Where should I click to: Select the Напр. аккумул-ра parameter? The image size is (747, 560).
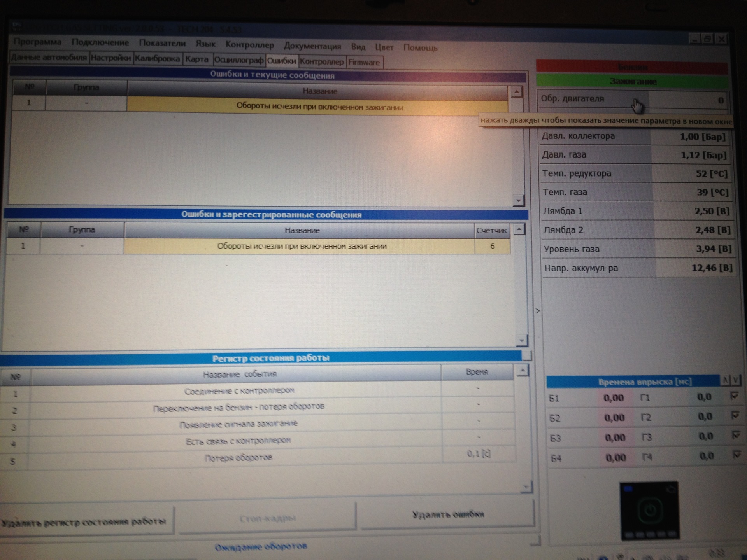click(x=640, y=268)
